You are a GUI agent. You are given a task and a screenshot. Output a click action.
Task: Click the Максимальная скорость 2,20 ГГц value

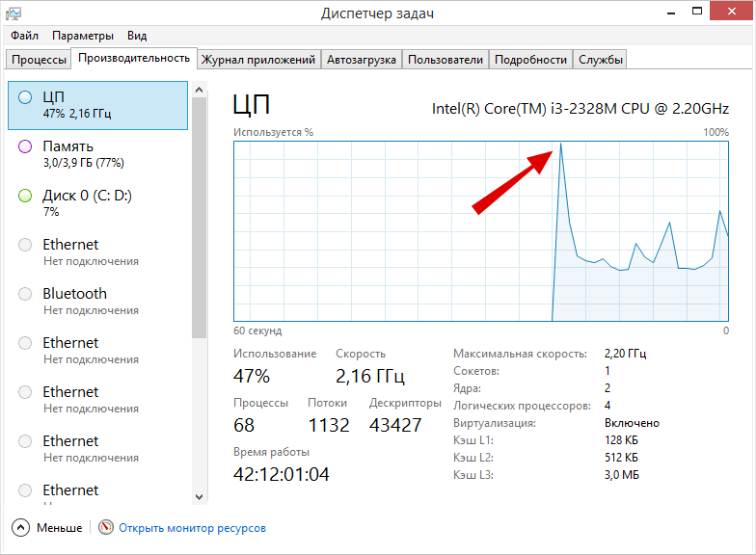click(x=625, y=354)
